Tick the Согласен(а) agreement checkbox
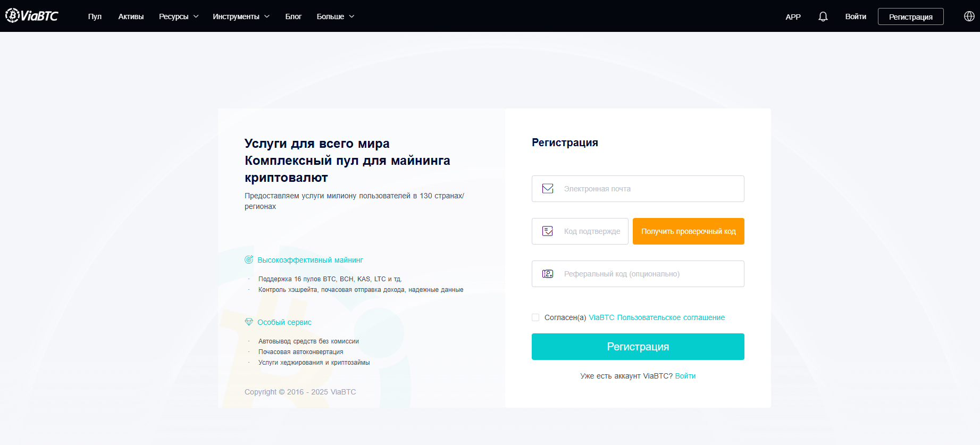The image size is (980, 445). pyautogui.click(x=535, y=317)
